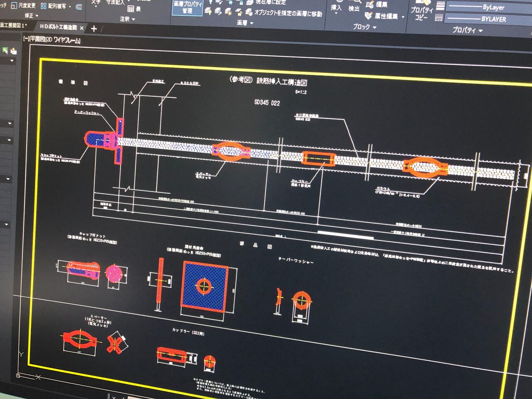532x399 pixels.
Task: Open the 編集 block editor
Action: (x=377, y=5)
